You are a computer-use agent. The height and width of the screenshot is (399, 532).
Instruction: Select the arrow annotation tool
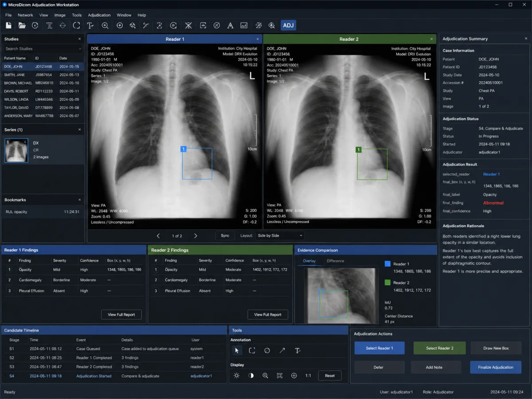[x=282, y=350]
